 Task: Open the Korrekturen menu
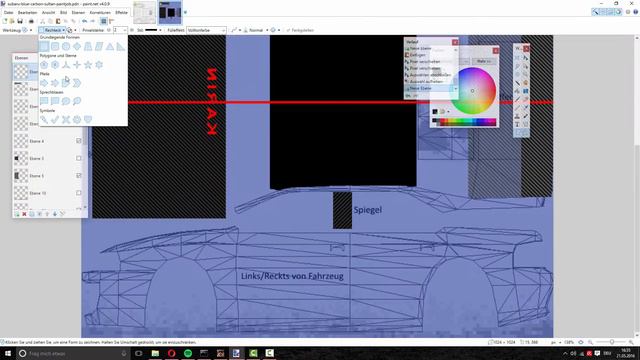(100, 13)
